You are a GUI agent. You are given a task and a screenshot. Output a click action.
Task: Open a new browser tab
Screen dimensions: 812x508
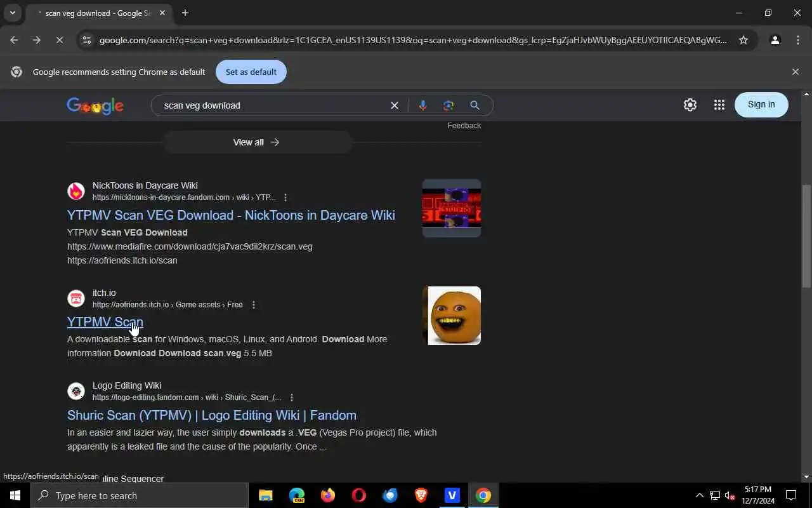click(185, 13)
